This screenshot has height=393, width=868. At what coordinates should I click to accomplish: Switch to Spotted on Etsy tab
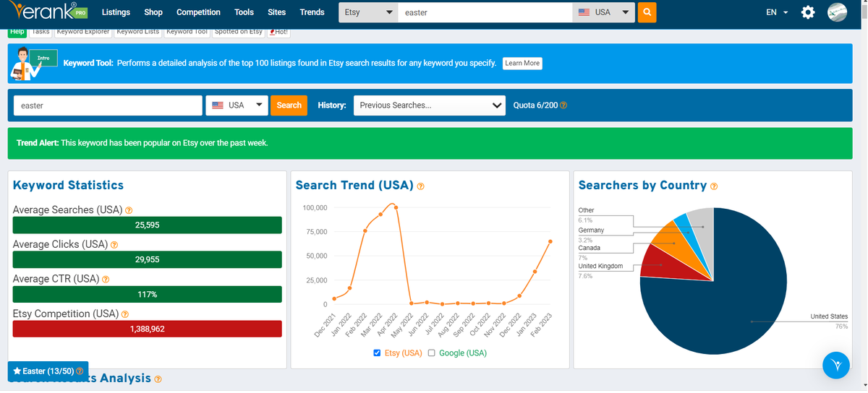point(239,32)
